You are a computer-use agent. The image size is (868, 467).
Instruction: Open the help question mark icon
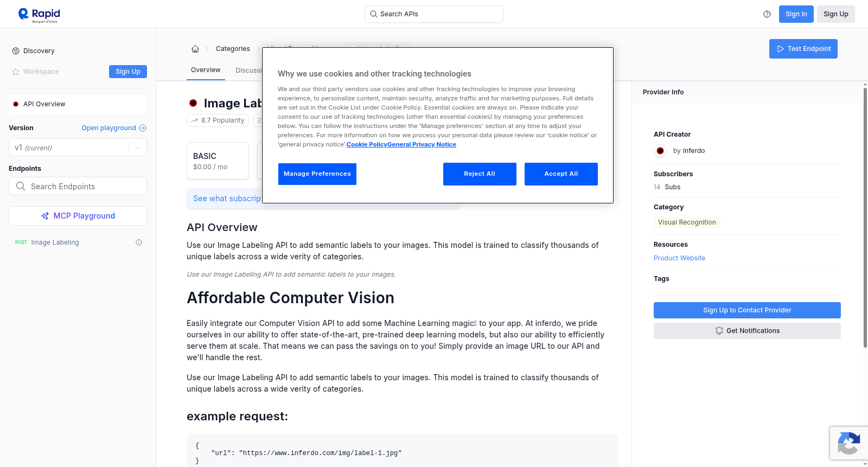(x=767, y=14)
